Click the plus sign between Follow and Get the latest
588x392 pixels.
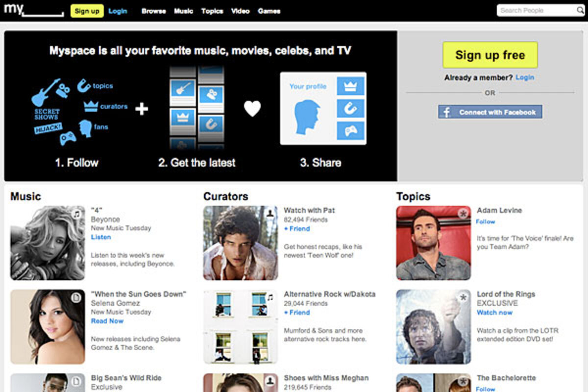(x=142, y=109)
